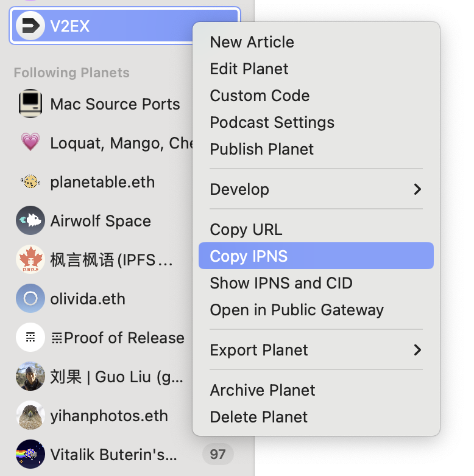Click the Mac Source Ports computer icon
The height and width of the screenshot is (476, 474).
(x=30, y=104)
